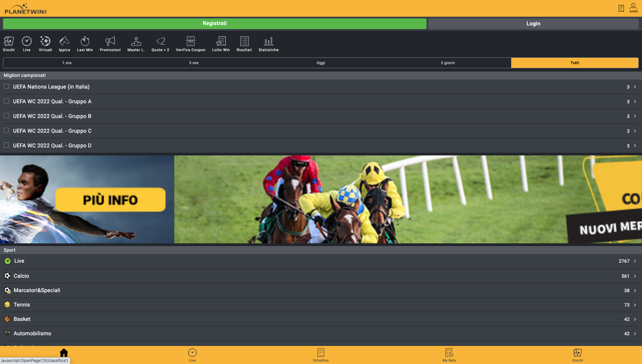The height and width of the screenshot is (364, 642).
Task: Open the Statistiche section
Action: [268, 43]
